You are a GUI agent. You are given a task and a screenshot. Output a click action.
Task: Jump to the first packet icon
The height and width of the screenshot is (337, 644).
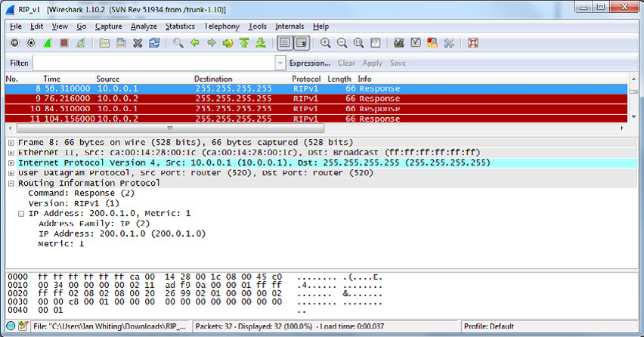tap(244, 42)
